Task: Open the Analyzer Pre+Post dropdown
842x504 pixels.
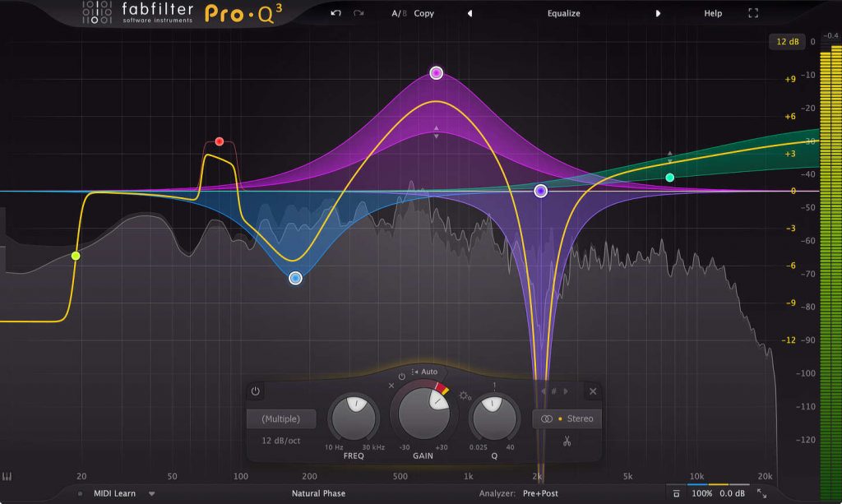Action: click(540, 494)
